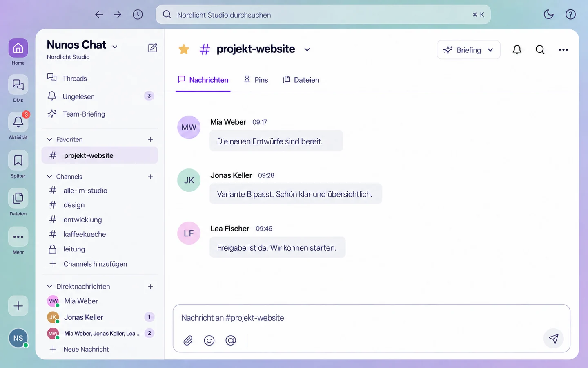Open the projekt-website channel details chevron
The width and height of the screenshot is (588, 368).
point(307,49)
